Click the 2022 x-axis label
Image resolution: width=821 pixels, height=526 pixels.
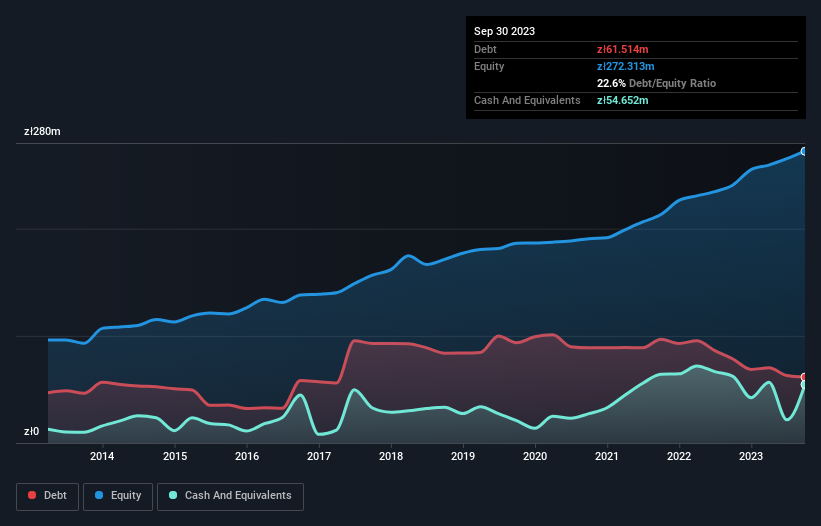pos(679,456)
